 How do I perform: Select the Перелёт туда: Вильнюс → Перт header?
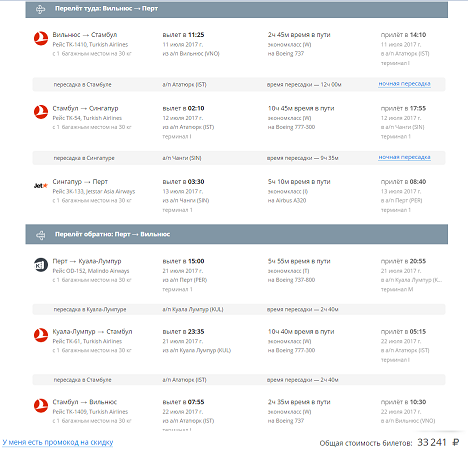236,9
